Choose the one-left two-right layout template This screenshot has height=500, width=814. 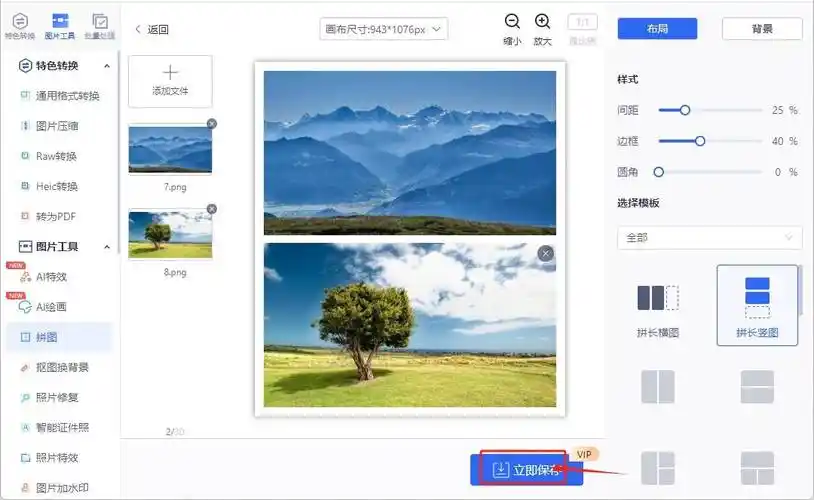[x=658, y=468]
